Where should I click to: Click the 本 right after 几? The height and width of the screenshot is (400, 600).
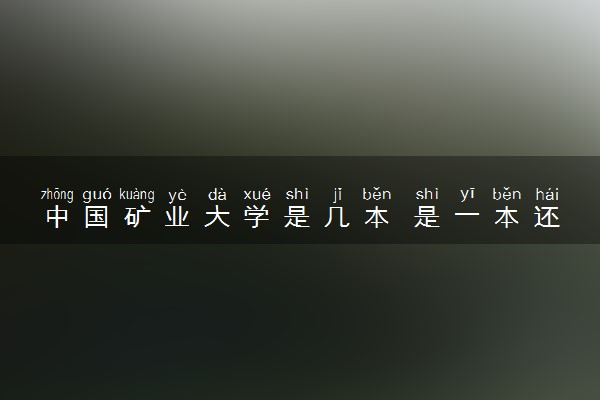377,217
